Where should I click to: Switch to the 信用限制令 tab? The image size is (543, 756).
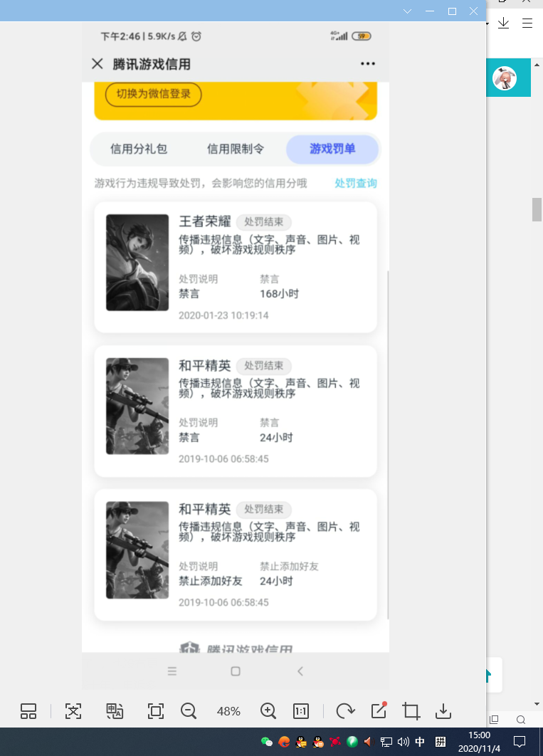(x=236, y=149)
